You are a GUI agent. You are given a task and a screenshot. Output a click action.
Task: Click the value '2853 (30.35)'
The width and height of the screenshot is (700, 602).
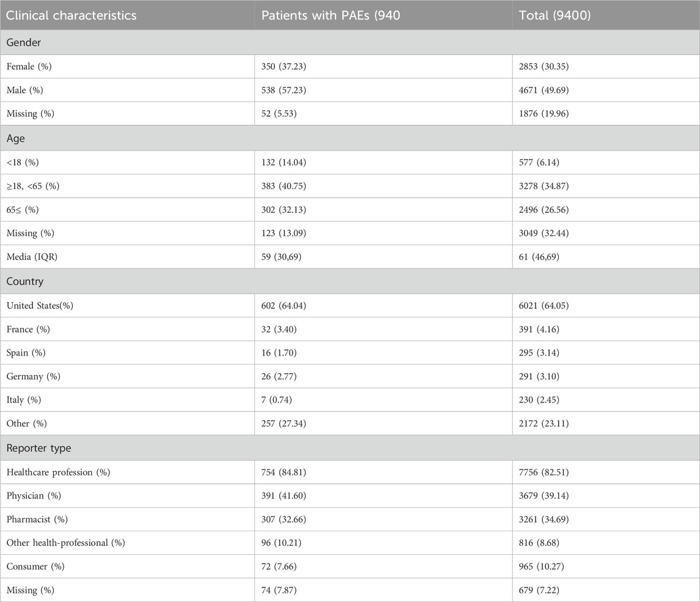(x=543, y=67)
